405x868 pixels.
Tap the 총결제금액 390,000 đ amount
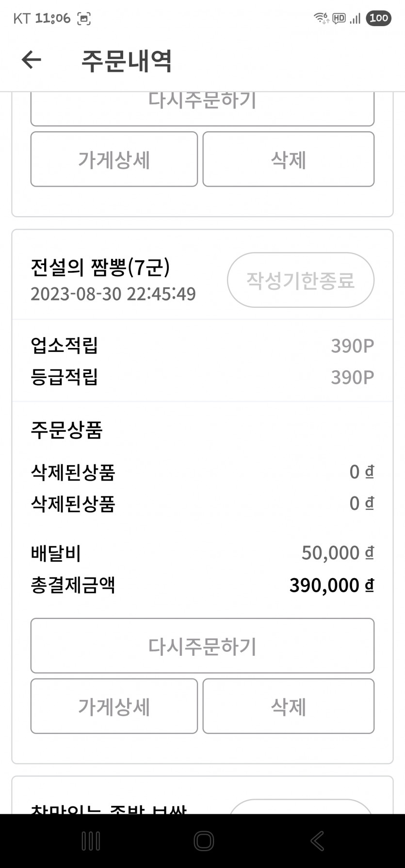[331, 585]
